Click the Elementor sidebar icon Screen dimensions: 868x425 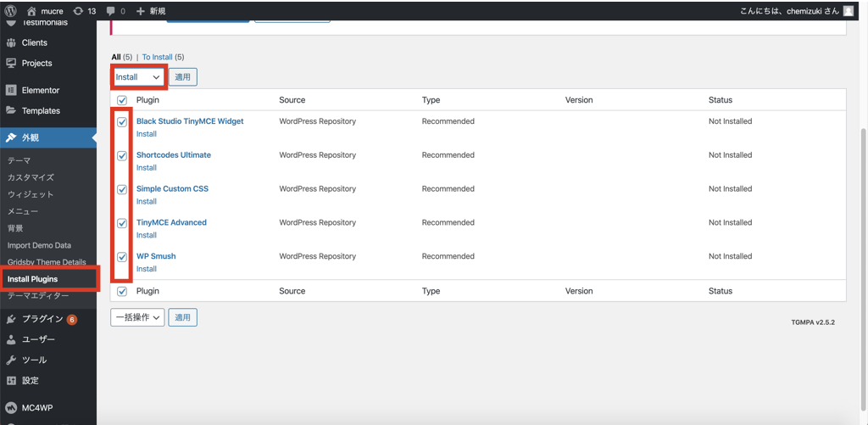tap(11, 90)
